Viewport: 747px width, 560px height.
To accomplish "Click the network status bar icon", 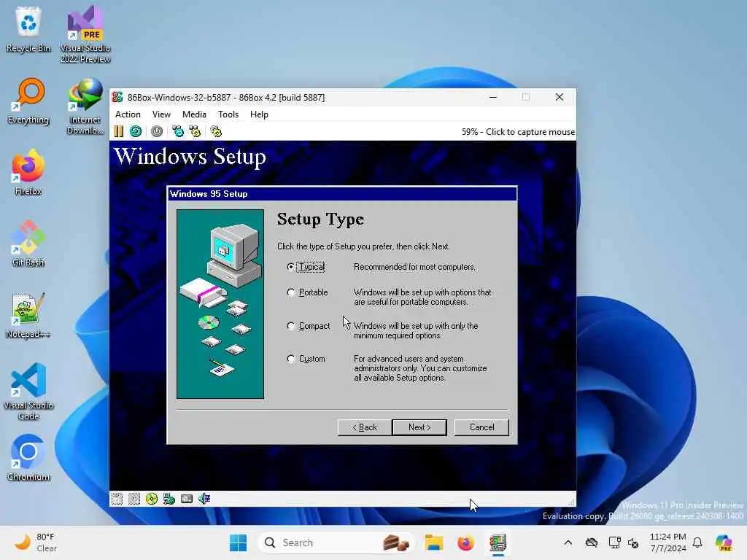I will pyautogui.click(x=169, y=499).
